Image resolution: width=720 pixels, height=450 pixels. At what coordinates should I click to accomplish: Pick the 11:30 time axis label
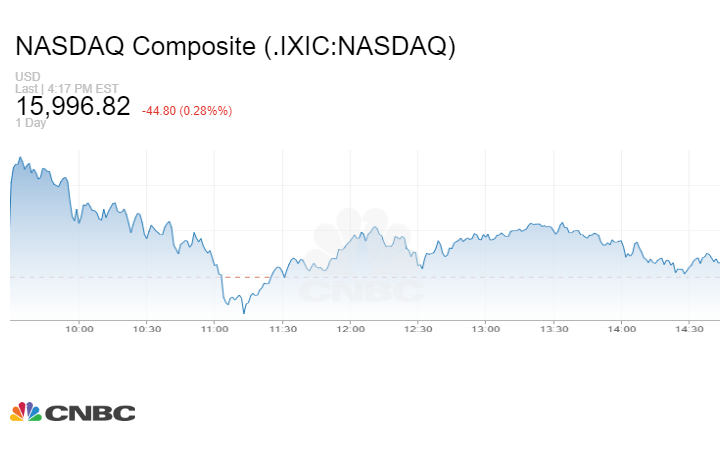click(282, 328)
